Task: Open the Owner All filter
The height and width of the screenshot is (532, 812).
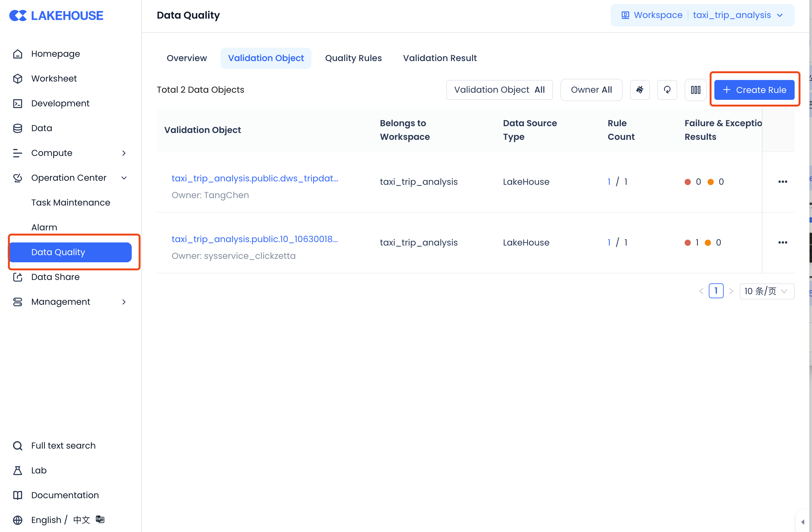Action: click(591, 90)
